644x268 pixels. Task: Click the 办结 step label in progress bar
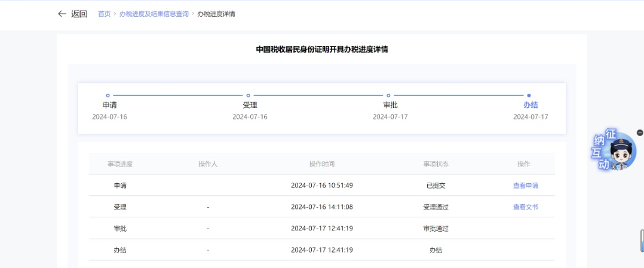[x=530, y=105]
